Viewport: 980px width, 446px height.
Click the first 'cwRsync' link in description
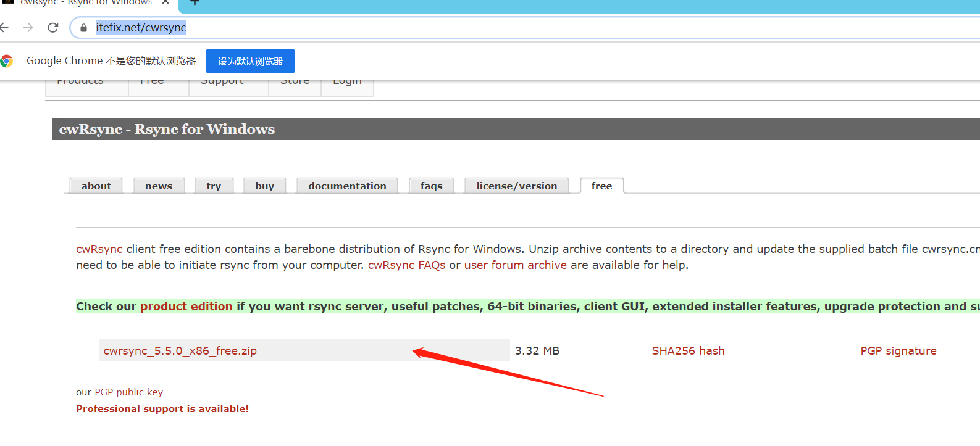99,249
